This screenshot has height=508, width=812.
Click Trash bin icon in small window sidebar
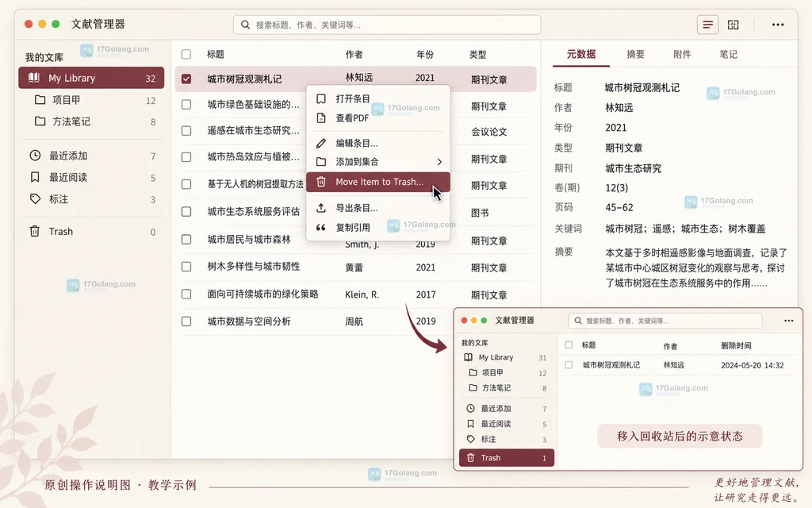click(471, 458)
